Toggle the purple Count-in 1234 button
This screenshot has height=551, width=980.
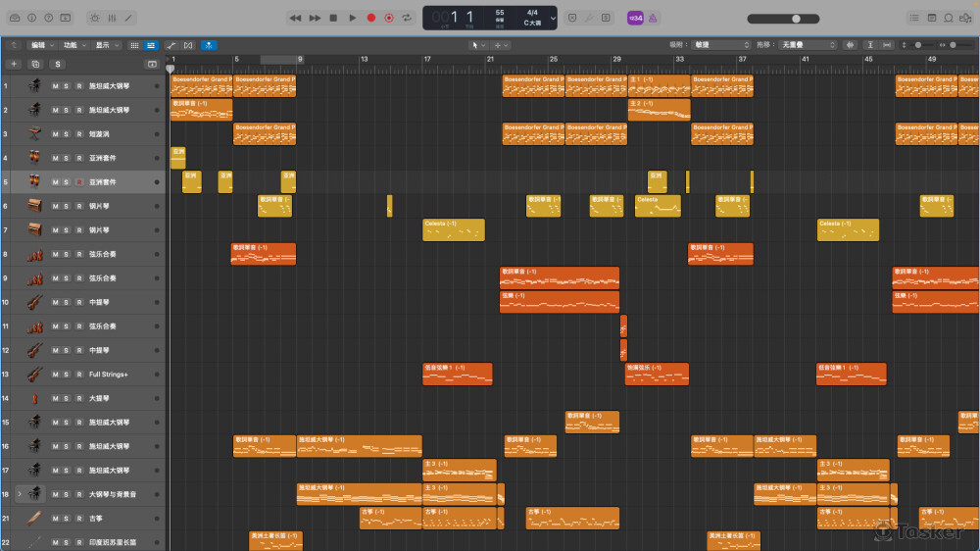pyautogui.click(x=635, y=18)
